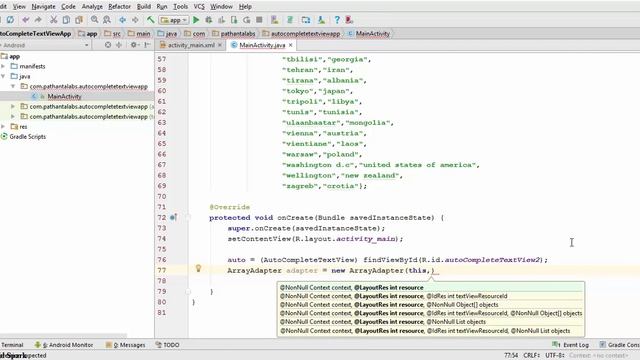Expand the third com.pathantalabs package
The width and height of the screenshot is (640, 360).
(x=13, y=117)
